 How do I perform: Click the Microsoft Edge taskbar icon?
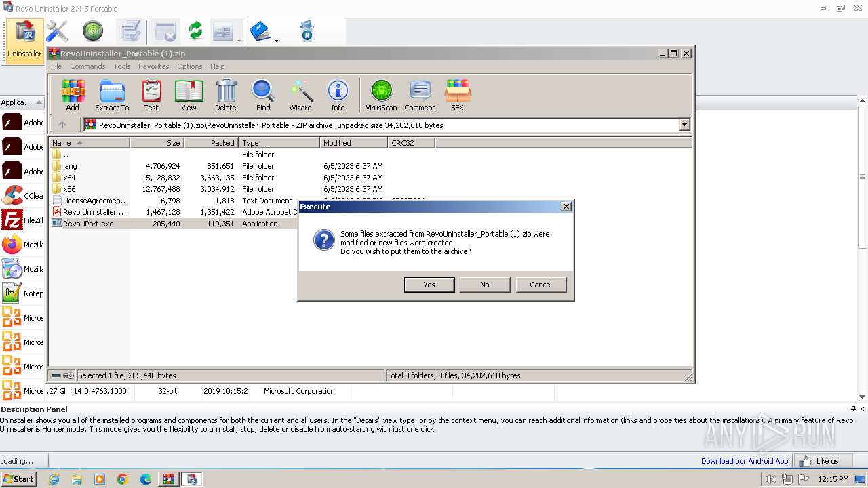coord(146,479)
